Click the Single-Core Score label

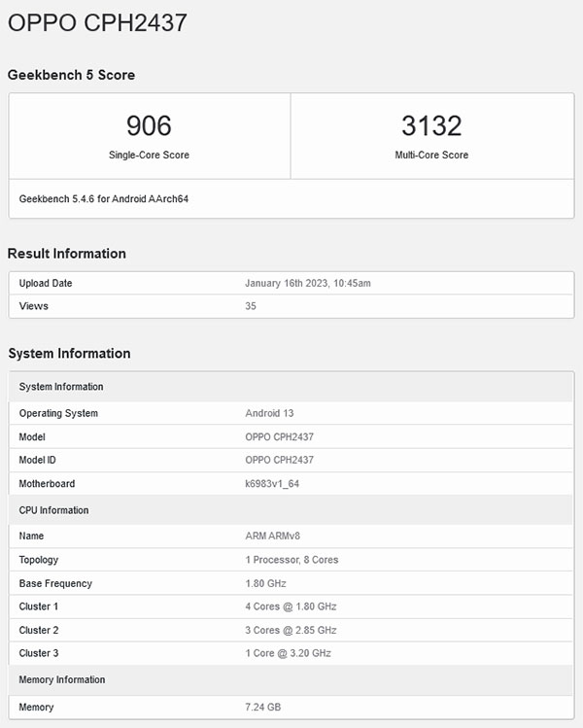[149, 155]
